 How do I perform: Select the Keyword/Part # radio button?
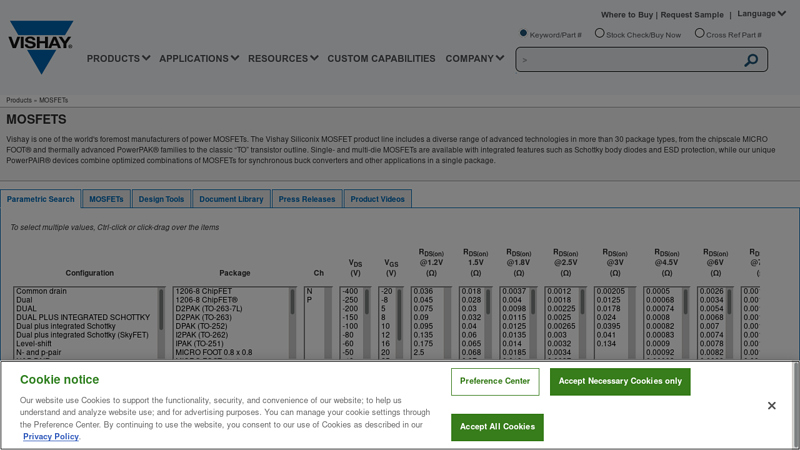(x=523, y=33)
